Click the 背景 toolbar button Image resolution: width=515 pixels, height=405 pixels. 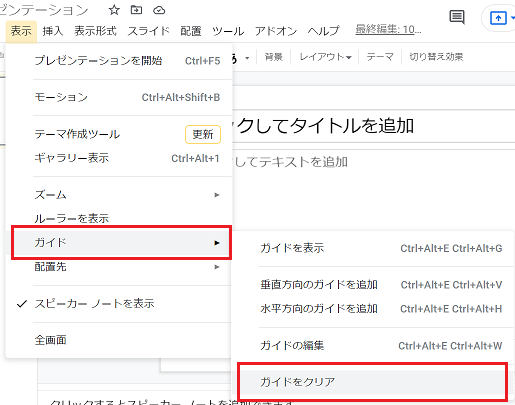click(273, 57)
